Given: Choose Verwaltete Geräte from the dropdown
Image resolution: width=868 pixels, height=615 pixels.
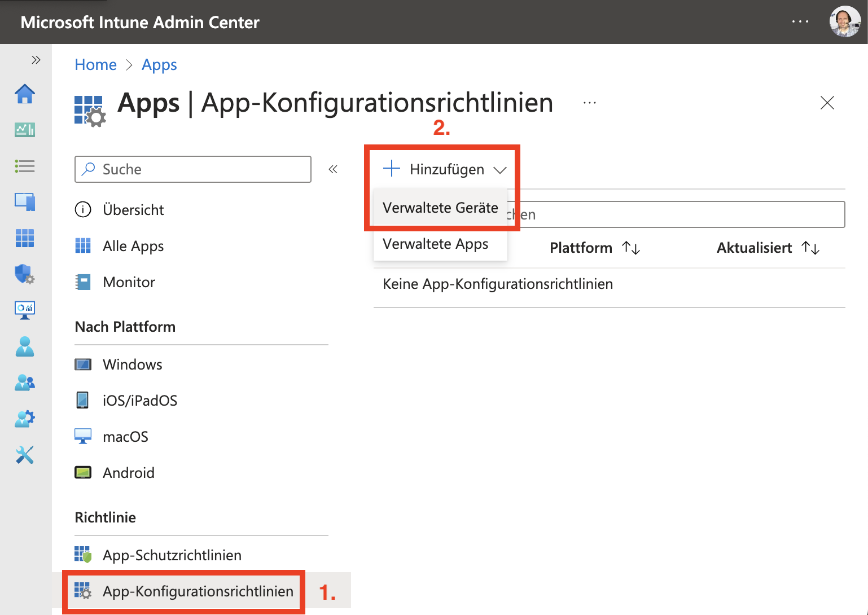Looking at the screenshot, I should pyautogui.click(x=440, y=208).
